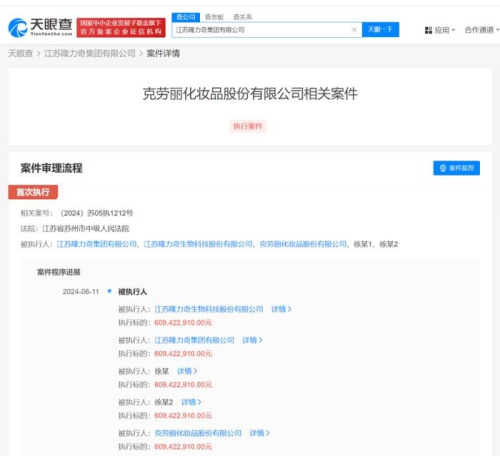
Task: Open 克劳丽化妆品股份有限公司 in the timeline entry
Action: 198,433
